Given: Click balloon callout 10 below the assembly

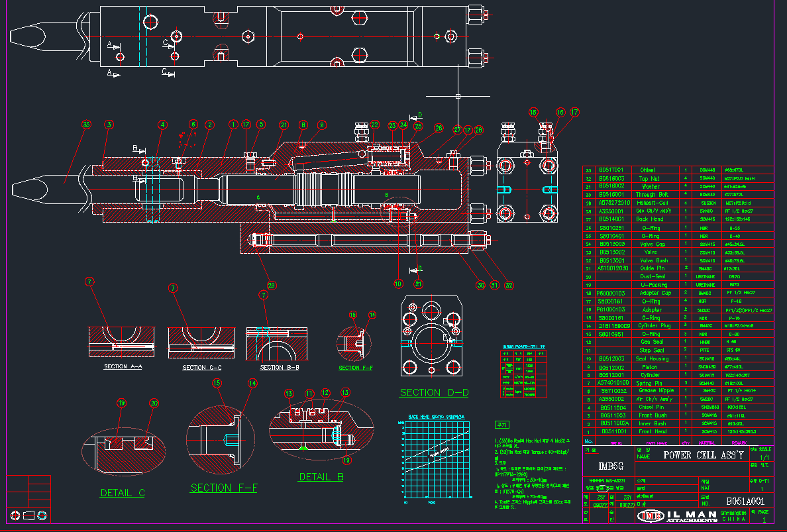Looking at the screenshot, I should coord(398,284).
